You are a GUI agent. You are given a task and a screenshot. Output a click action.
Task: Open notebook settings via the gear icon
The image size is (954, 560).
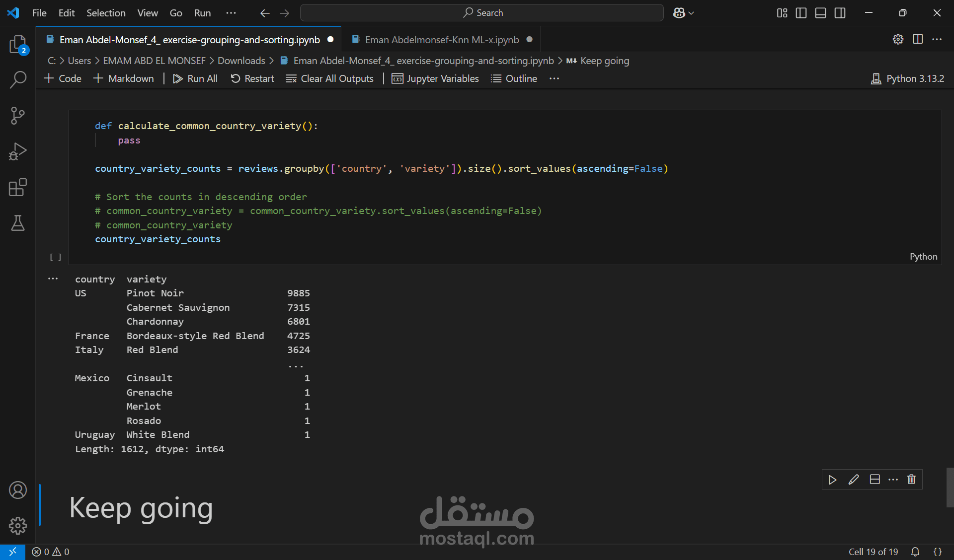898,39
